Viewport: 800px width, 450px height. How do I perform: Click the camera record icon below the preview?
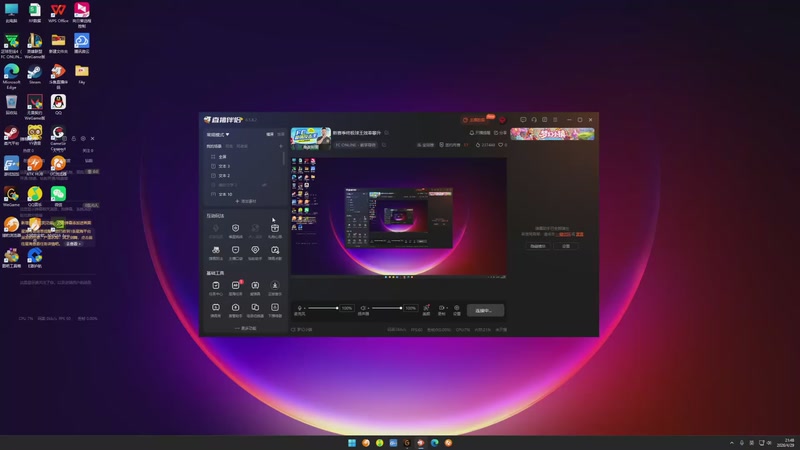coord(441,308)
